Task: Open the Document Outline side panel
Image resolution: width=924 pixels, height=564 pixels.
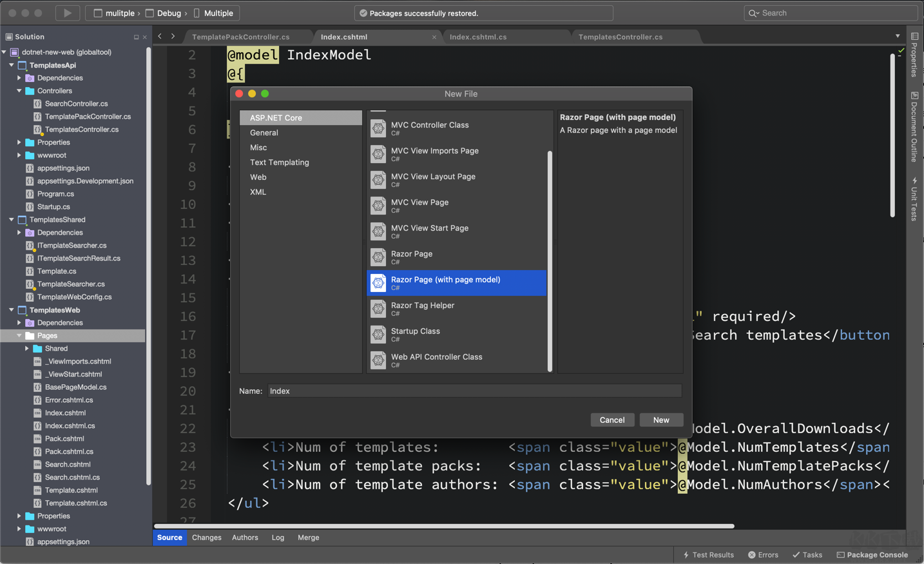Action: coord(914,126)
